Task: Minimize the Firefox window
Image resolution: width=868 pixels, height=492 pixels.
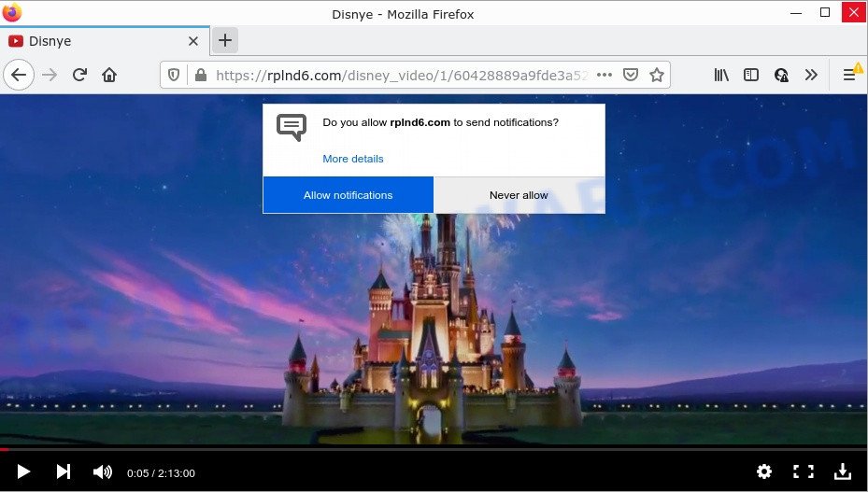Action: point(796,12)
